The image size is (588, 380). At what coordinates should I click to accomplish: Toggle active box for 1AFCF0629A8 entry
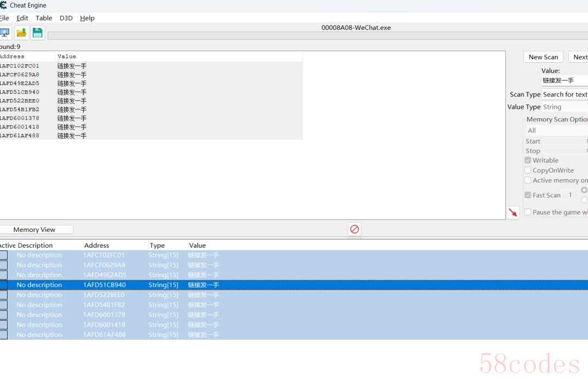[3, 265]
